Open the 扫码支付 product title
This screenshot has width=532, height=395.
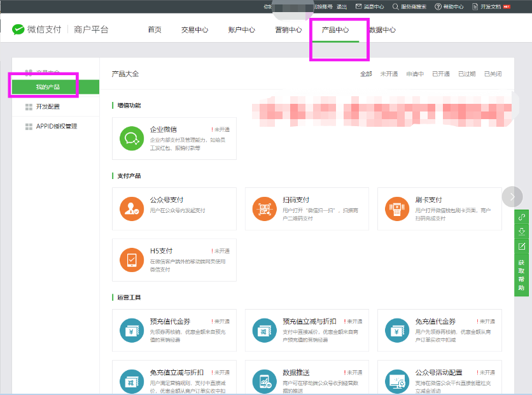[296, 199]
